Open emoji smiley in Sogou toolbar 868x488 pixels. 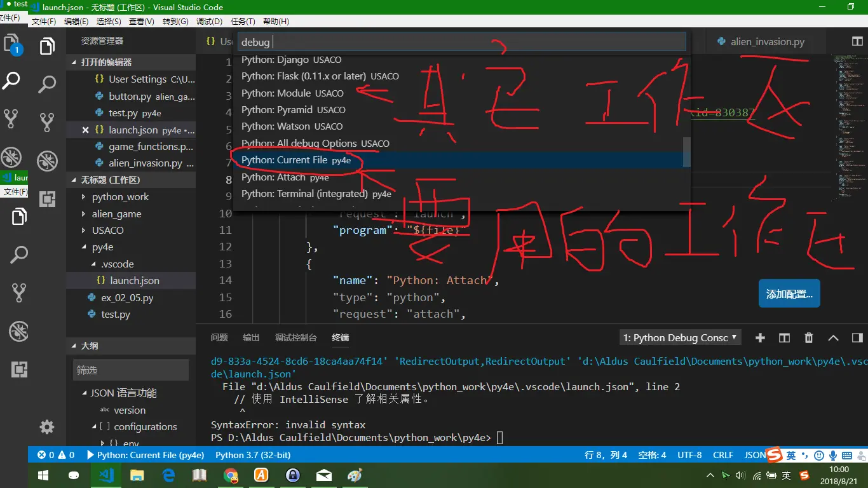click(819, 456)
